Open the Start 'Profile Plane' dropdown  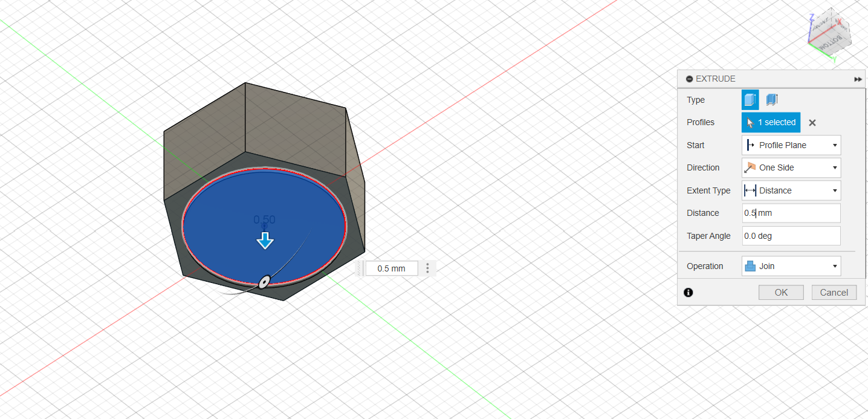[791, 145]
